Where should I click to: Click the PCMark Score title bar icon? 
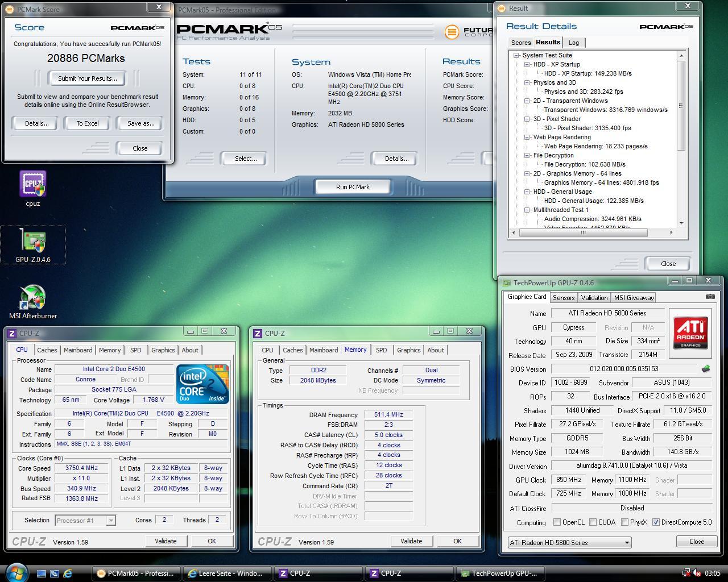coord(9,10)
